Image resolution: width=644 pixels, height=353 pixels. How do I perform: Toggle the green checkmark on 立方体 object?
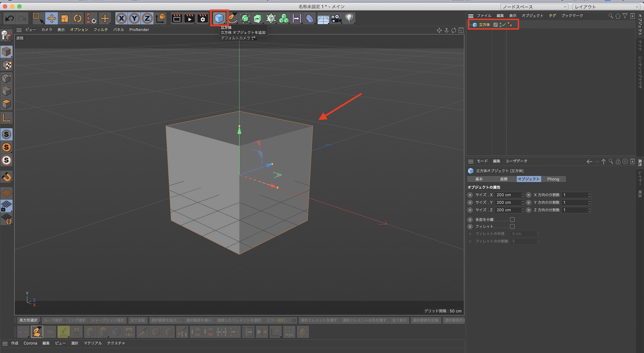tap(504, 25)
